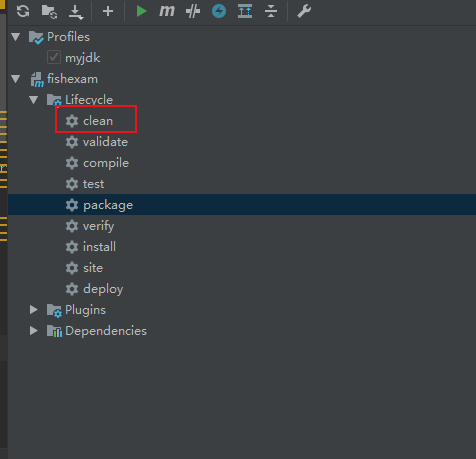Execute Maven goal 'm' icon

(167, 11)
